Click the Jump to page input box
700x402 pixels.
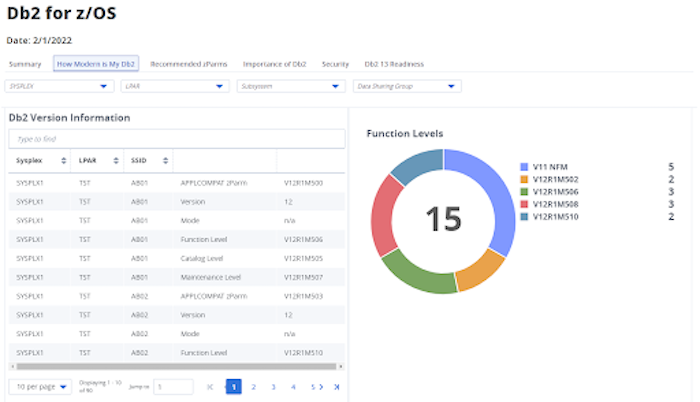click(x=173, y=386)
